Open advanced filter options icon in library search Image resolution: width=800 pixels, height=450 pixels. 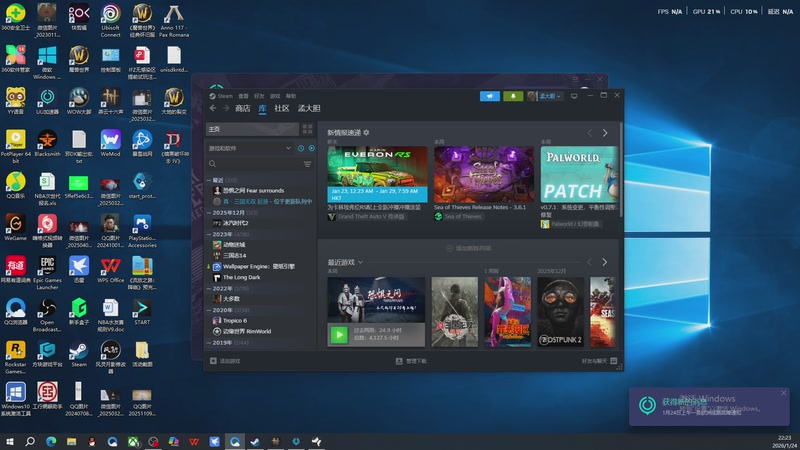point(307,164)
